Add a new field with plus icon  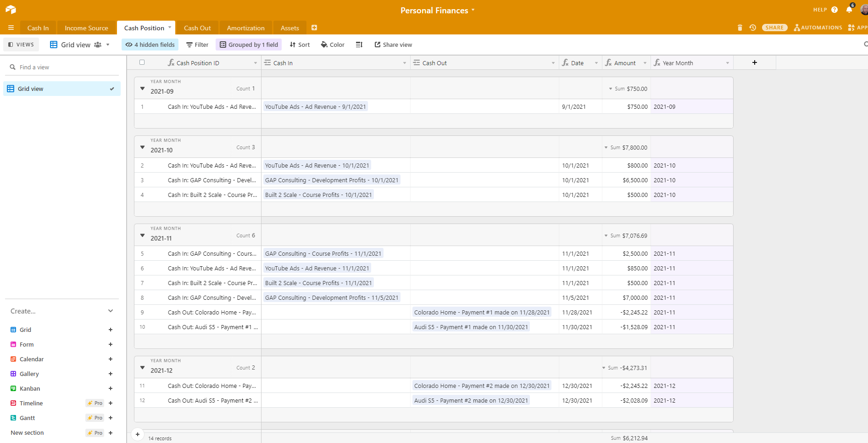point(755,62)
